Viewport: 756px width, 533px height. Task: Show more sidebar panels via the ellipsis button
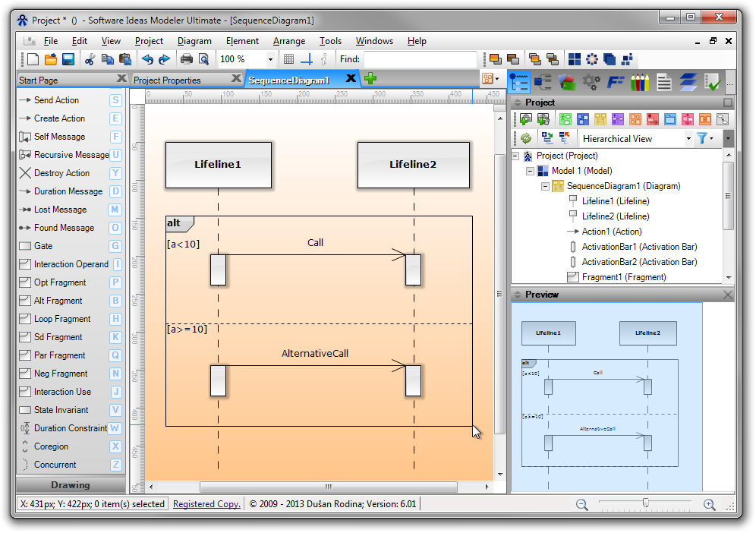(730, 83)
